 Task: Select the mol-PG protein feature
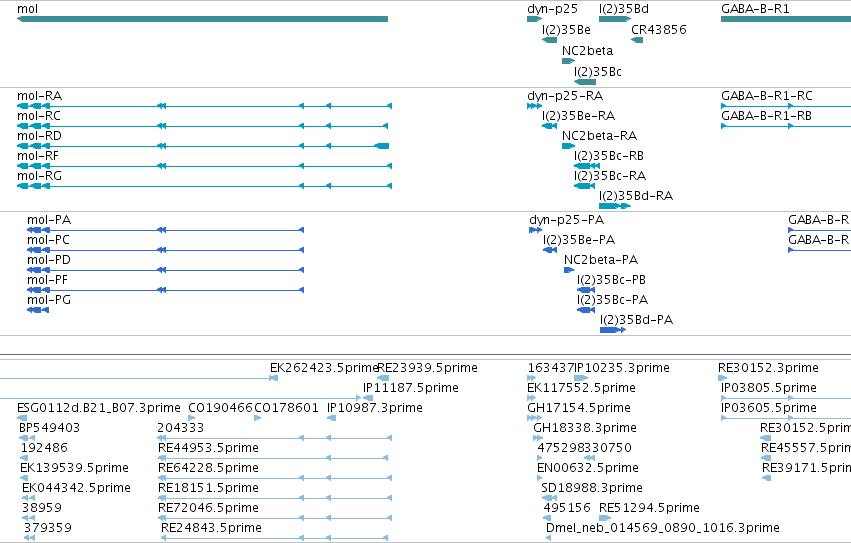38,310
